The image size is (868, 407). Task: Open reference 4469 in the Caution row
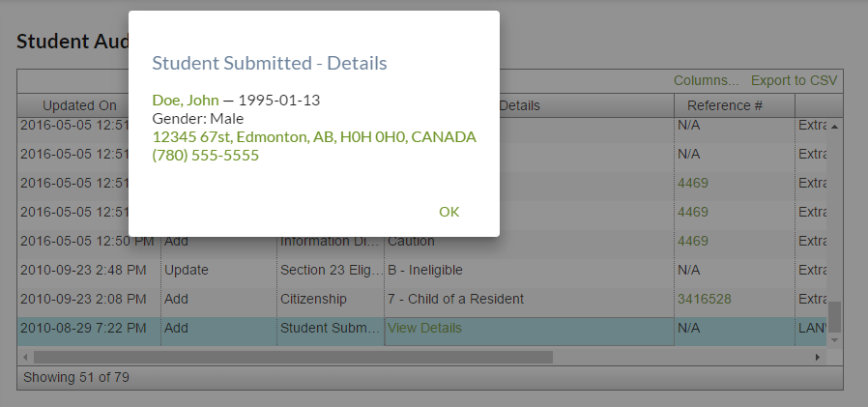(x=693, y=241)
